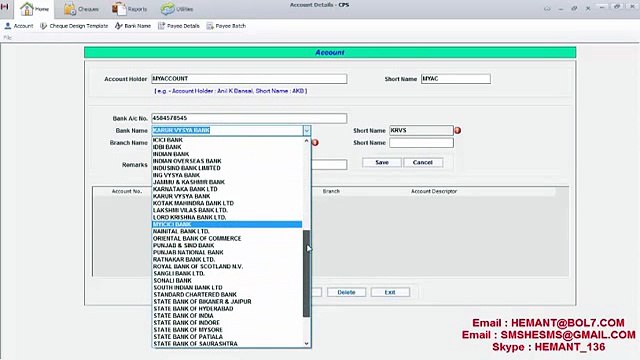
Task: Click the bank list scrollbar thumb
Action: pyautogui.click(x=307, y=273)
